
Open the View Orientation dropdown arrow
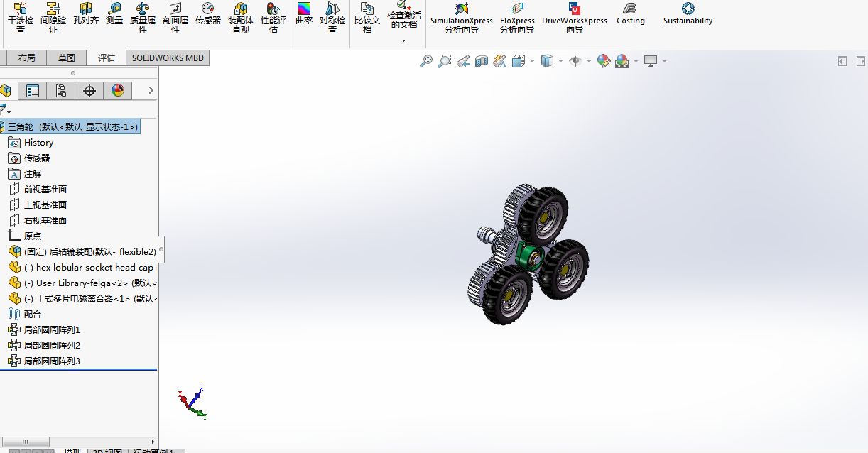coord(532,62)
